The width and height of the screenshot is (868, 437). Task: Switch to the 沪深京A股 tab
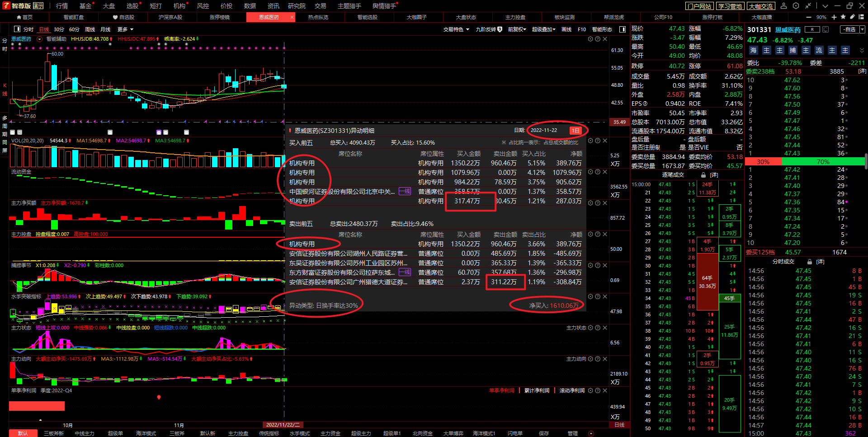tap(170, 17)
